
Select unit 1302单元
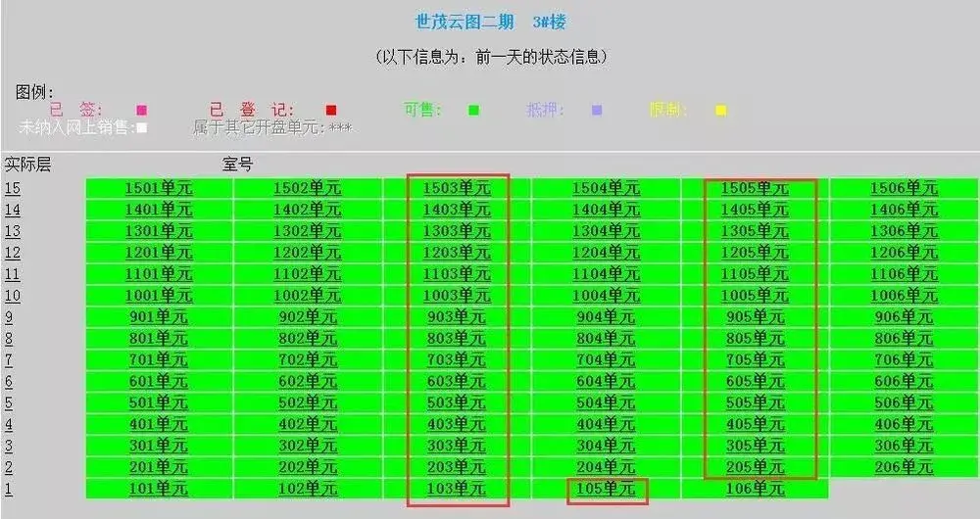308,231
